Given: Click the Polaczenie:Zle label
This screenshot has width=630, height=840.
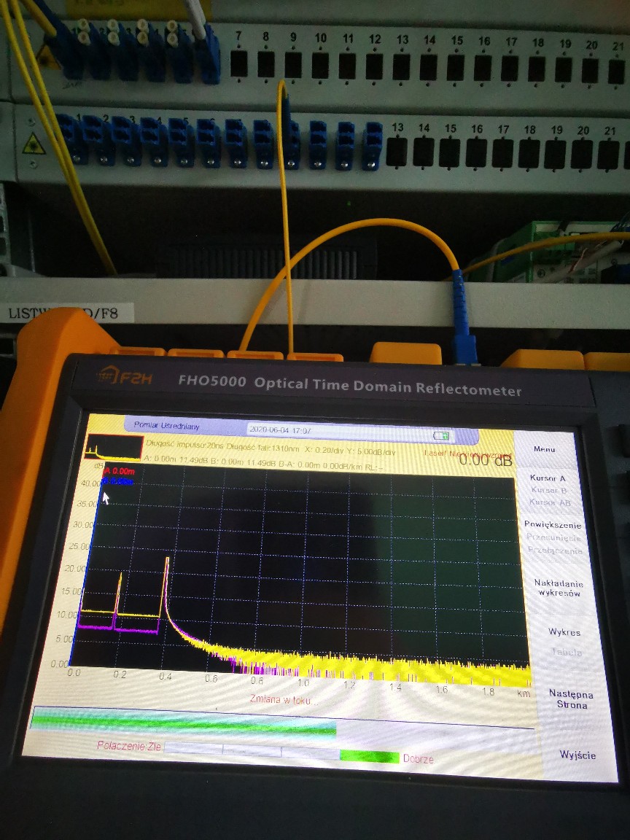Looking at the screenshot, I should [x=129, y=745].
